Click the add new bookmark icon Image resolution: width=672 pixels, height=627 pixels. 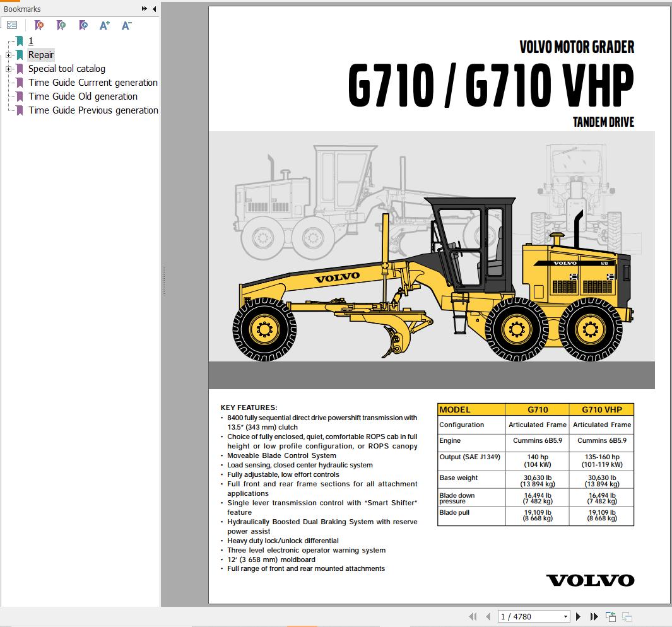[61, 25]
